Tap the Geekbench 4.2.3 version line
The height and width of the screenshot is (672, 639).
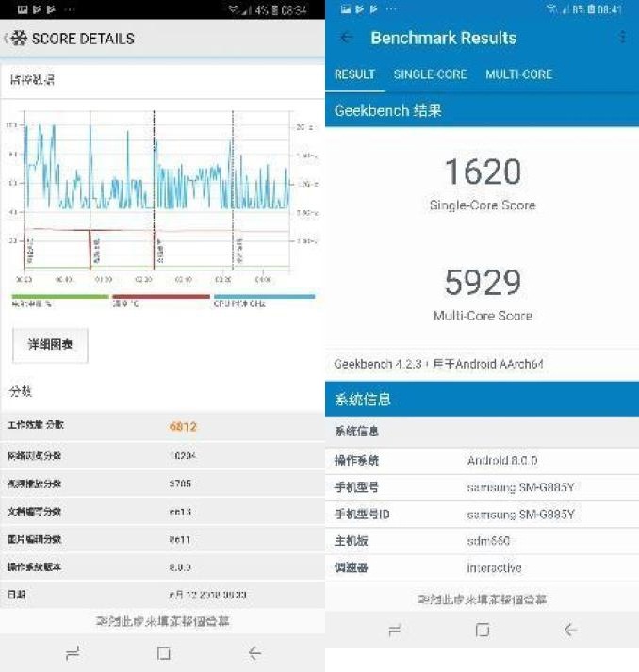[x=438, y=365]
